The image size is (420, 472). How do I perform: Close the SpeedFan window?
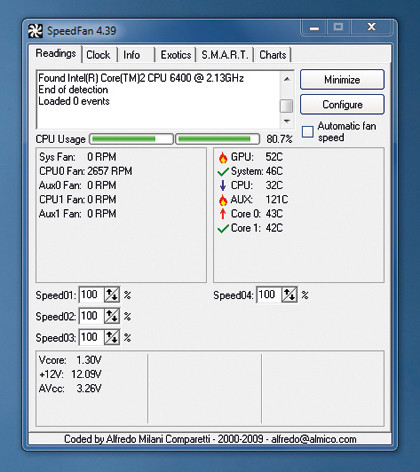(x=371, y=27)
